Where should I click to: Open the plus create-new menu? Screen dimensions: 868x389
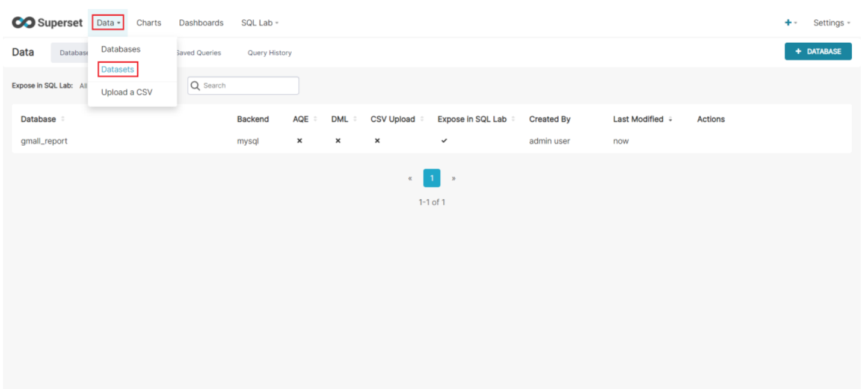[x=790, y=23]
